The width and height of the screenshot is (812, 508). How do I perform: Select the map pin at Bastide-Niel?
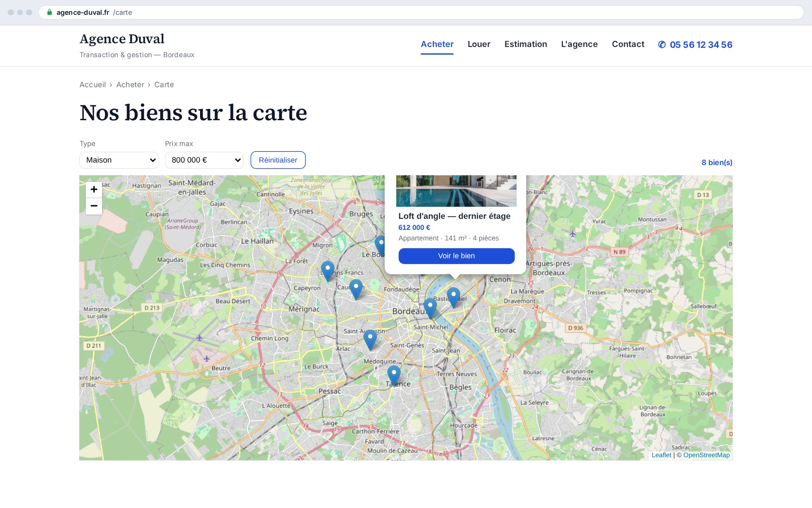453,298
